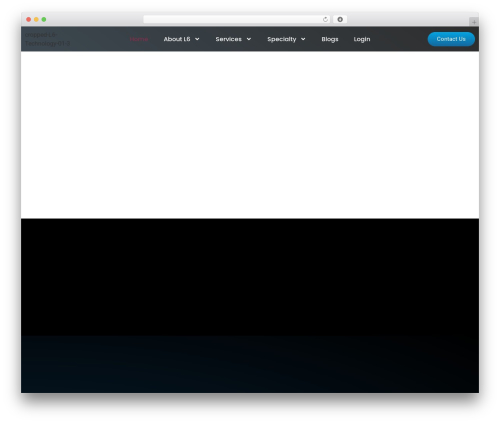Go to the Blogs page
Viewport: 500px width, 423px height.
point(330,39)
